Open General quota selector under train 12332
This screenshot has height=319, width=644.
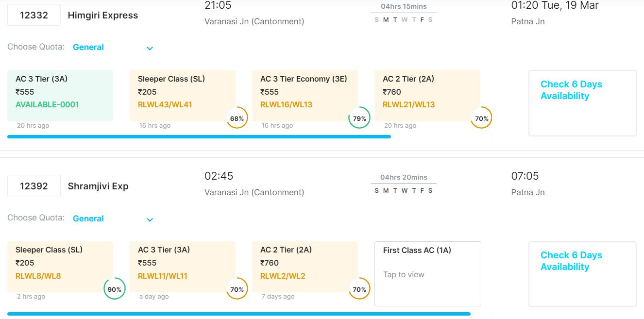point(88,48)
